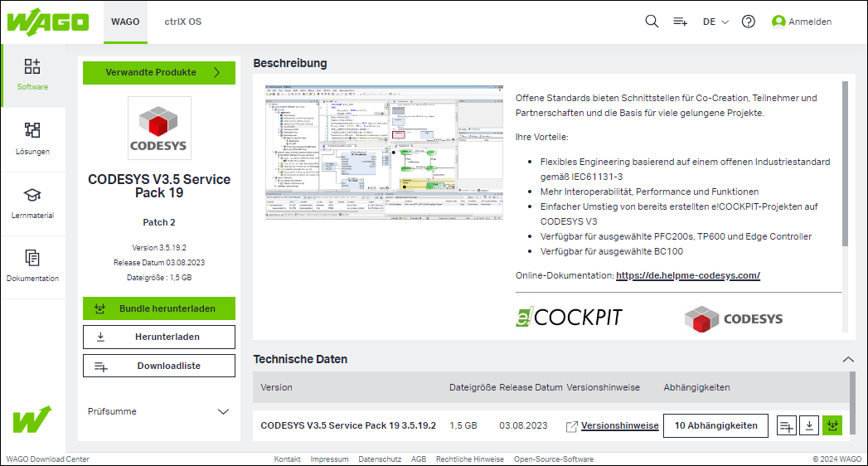The height and width of the screenshot is (466, 868).
Task: Open the download list icon in the header
Action: coord(680,22)
